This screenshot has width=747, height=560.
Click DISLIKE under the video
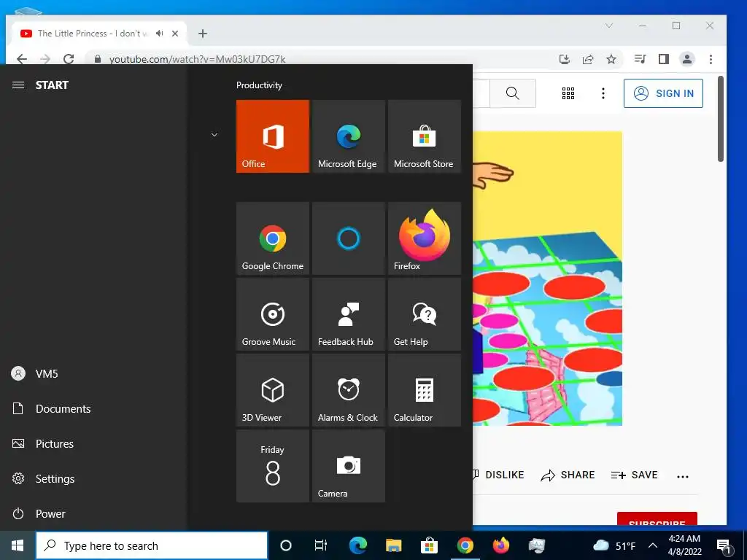pyautogui.click(x=498, y=475)
